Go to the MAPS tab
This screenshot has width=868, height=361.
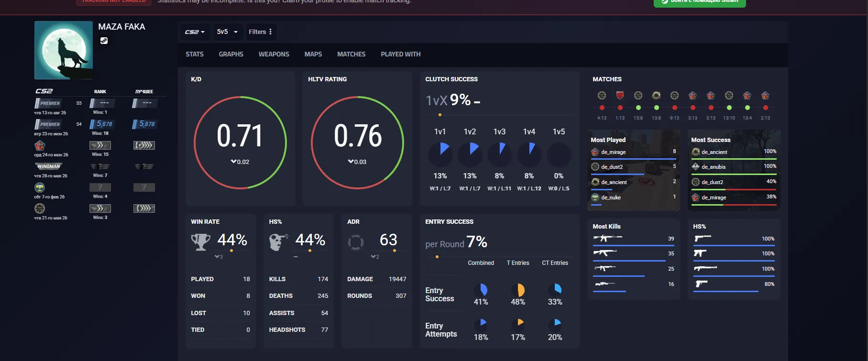pos(313,55)
